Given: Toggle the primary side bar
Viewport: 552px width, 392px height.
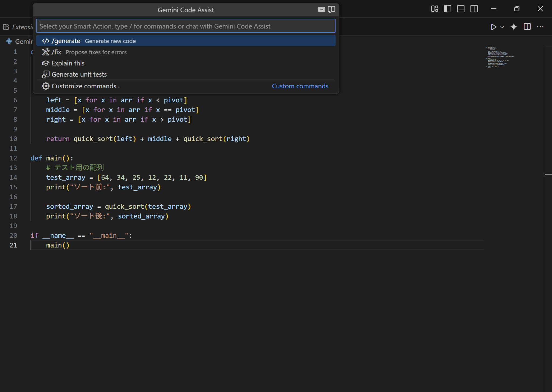Looking at the screenshot, I should pyautogui.click(x=447, y=9).
